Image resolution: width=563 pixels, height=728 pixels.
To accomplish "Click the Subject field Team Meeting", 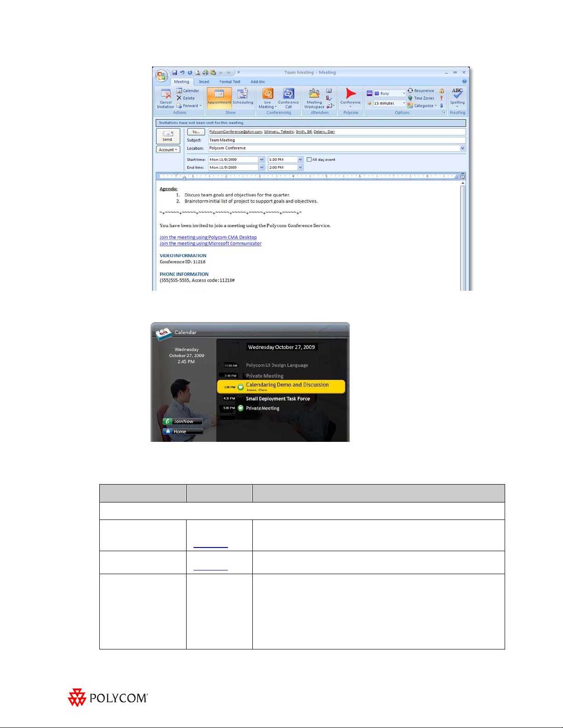I will [337, 140].
